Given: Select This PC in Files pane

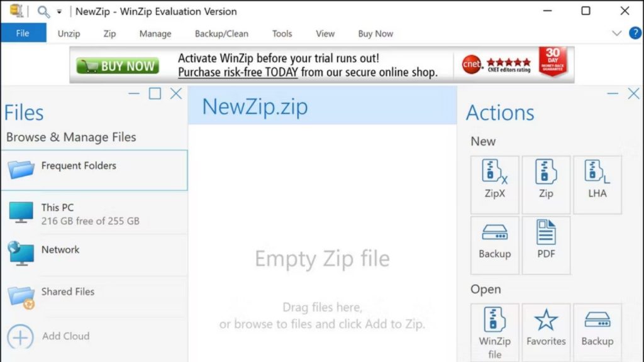Looking at the screenshot, I should [58, 213].
